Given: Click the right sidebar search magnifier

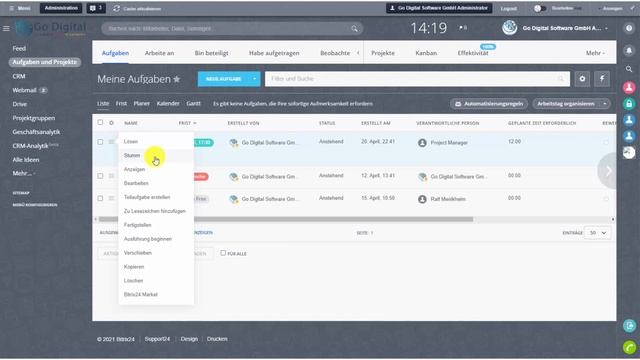Looking at the screenshot, I should pyautogui.click(x=629, y=69).
